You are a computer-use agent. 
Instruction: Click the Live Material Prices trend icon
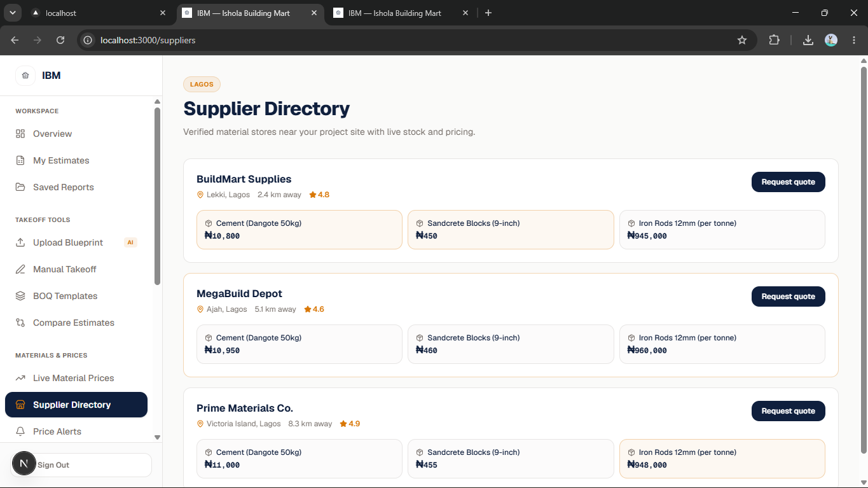(x=20, y=378)
